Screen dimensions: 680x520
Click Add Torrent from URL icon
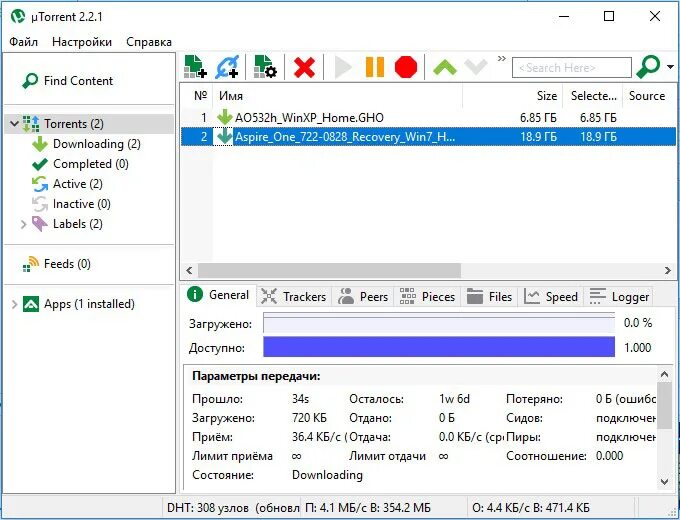click(227, 67)
